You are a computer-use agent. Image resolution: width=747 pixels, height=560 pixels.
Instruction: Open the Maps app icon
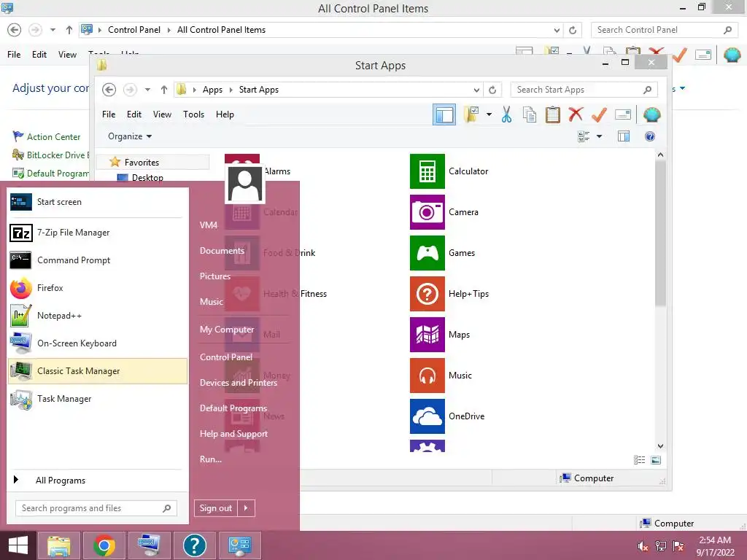click(x=427, y=335)
